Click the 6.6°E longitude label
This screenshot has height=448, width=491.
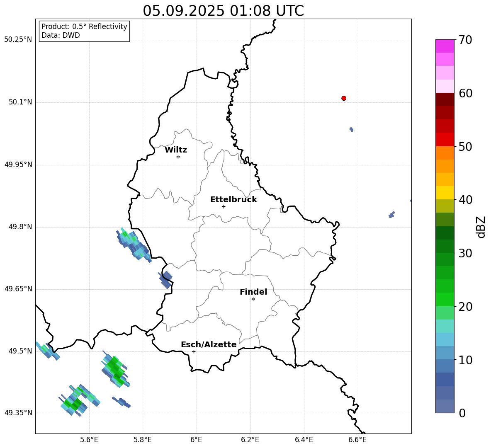pos(357,440)
